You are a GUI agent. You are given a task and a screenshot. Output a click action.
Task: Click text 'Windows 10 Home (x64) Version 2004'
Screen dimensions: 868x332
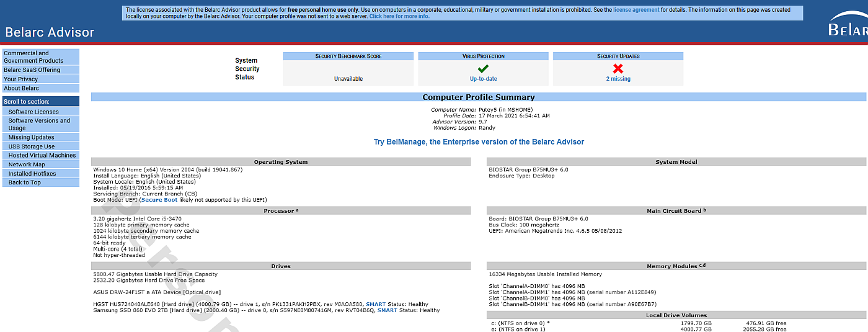[x=143, y=169]
